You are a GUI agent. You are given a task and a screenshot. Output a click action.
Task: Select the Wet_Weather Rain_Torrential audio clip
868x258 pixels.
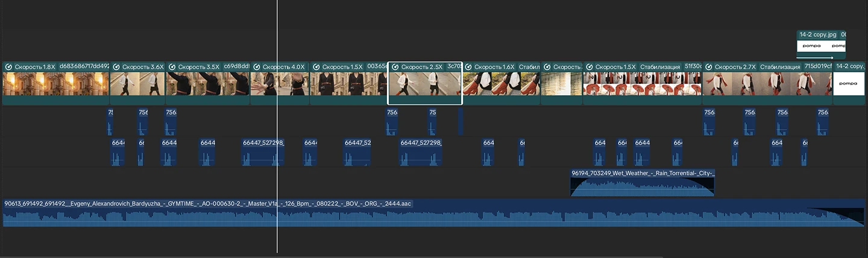click(x=643, y=183)
